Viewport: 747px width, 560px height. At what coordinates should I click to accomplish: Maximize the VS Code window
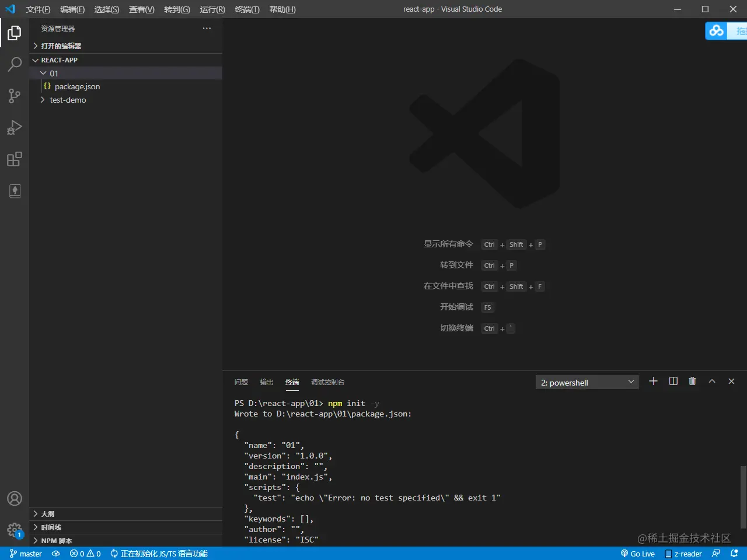[705, 9]
